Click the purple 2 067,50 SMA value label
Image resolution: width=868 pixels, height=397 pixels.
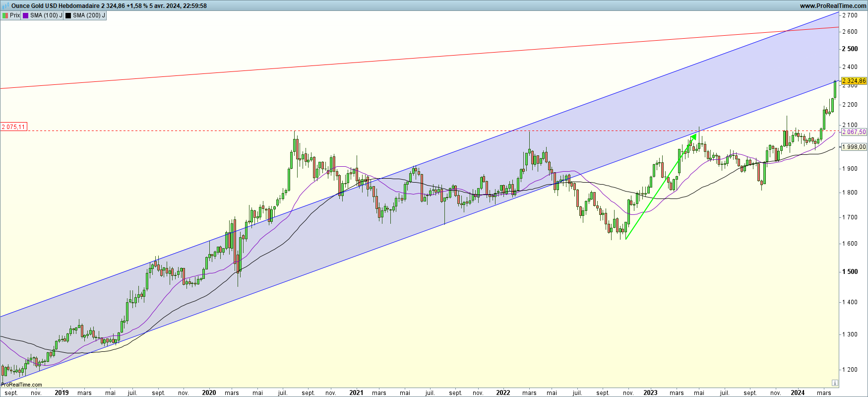click(854, 132)
